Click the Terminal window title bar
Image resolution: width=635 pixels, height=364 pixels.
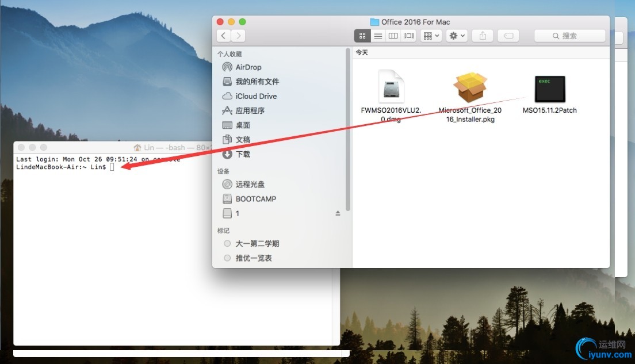pos(113,147)
